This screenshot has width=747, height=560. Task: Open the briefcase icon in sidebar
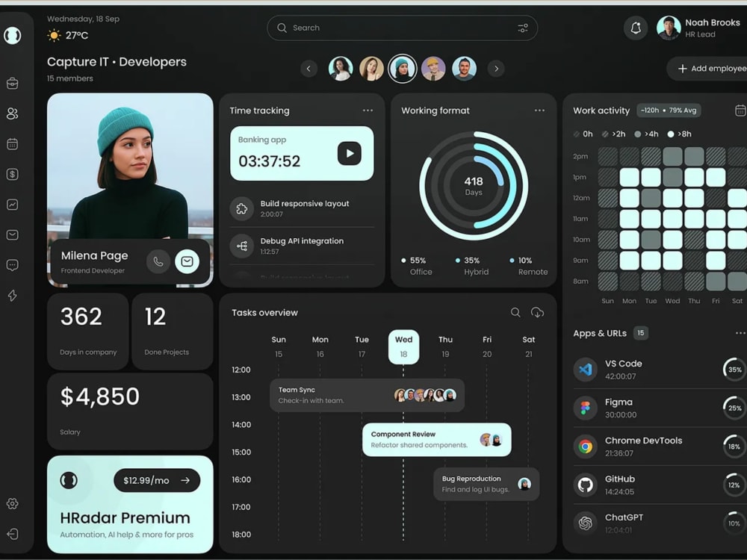(x=13, y=84)
